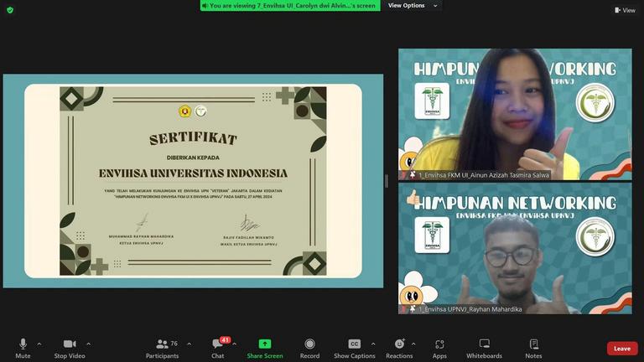644x362 pixels.
Task: Click the divider handle between share and videos
Action: (387, 181)
